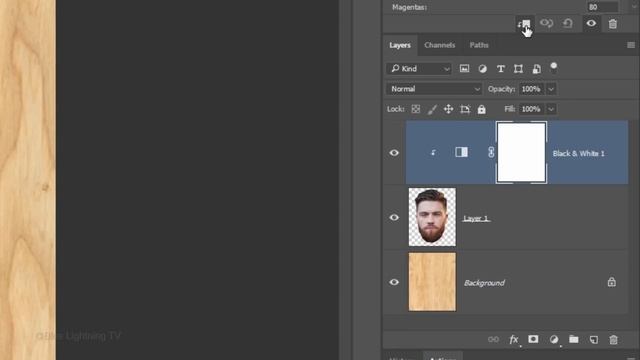Click the Magentas value field
This screenshot has height=360, width=640.
(602, 7)
